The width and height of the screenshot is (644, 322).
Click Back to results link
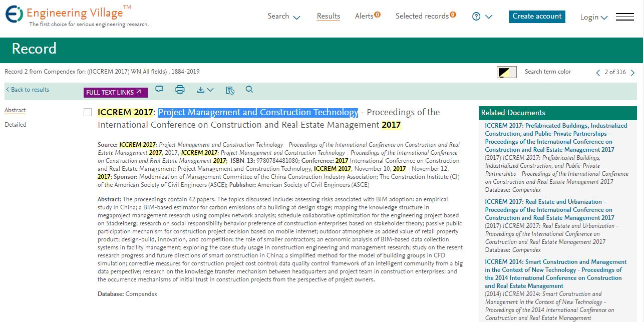pos(28,90)
